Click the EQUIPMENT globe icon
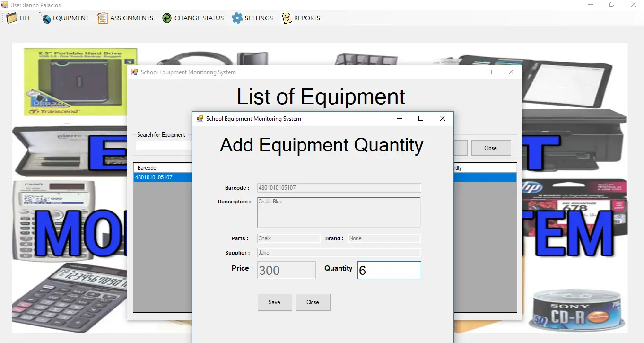The height and width of the screenshot is (343, 644). (45, 18)
